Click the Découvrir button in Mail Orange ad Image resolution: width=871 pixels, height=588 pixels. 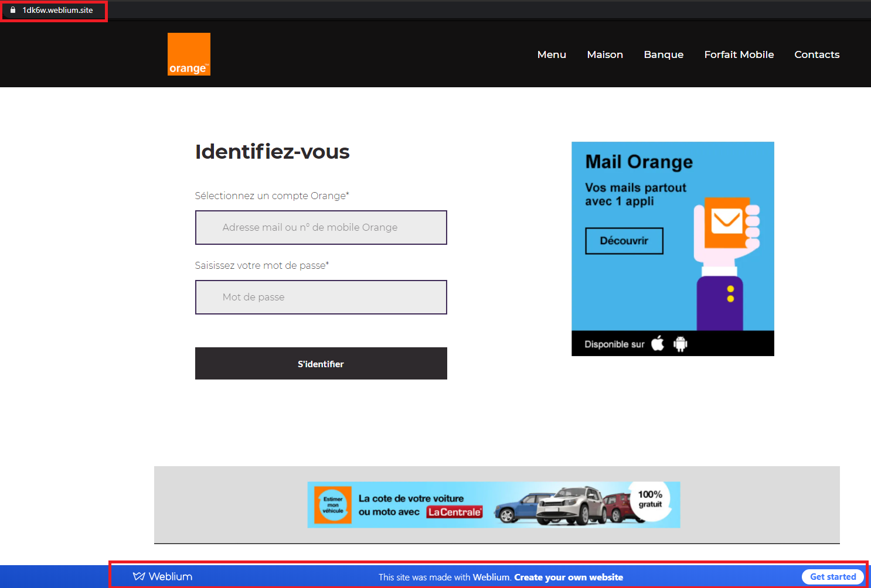(x=624, y=241)
